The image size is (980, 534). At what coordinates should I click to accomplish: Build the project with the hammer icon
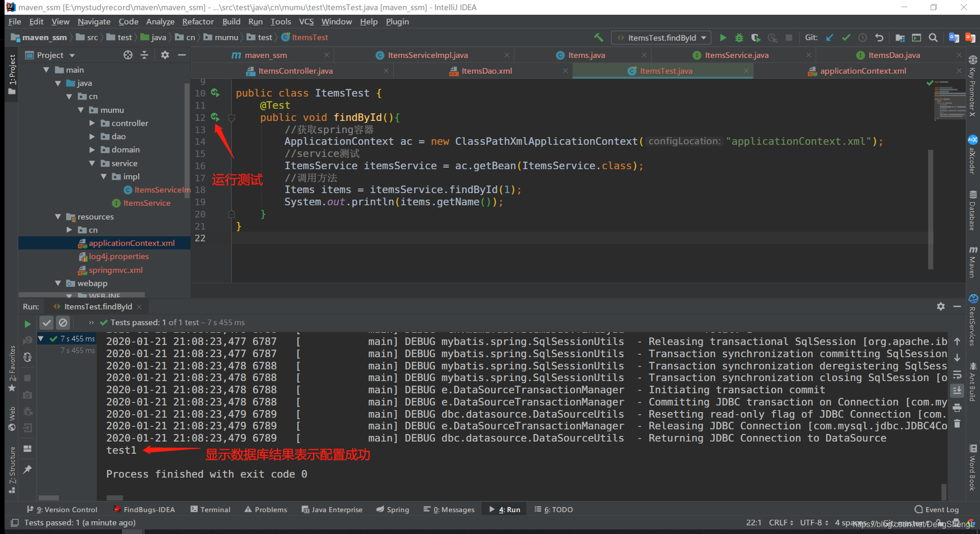598,38
